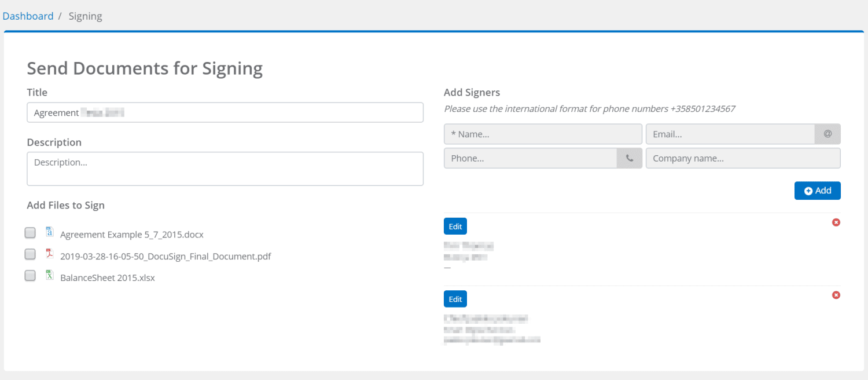Click the @ icon in Email field
The height and width of the screenshot is (380, 868).
tap(827, 134)
